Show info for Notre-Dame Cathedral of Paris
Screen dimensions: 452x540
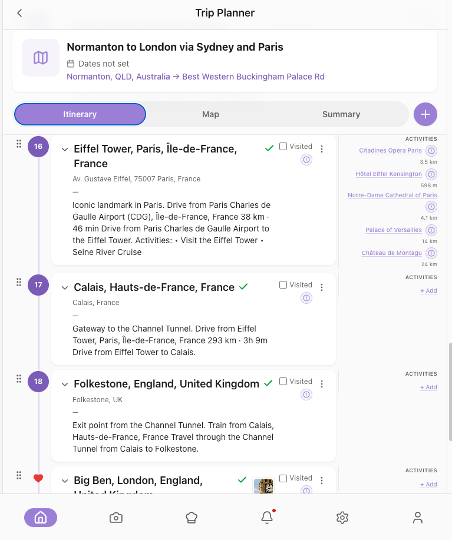coord(431,207)
